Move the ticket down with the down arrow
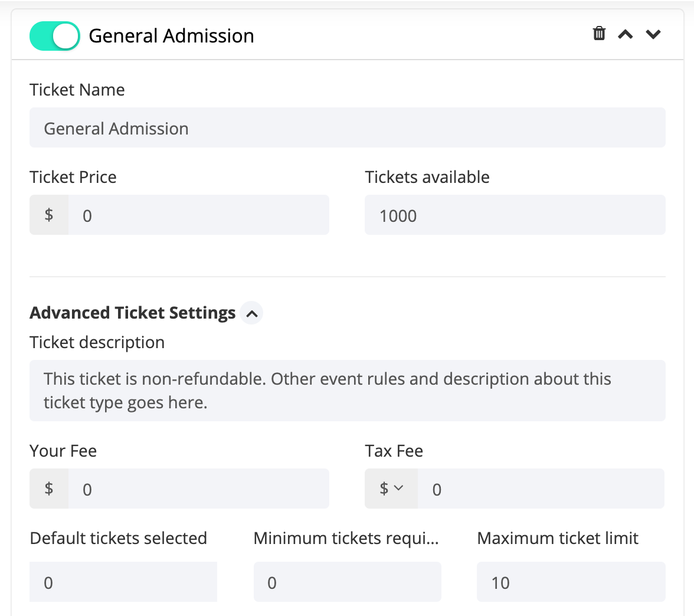The height and width of the screenshot is (616, 694). coord(653,34)
